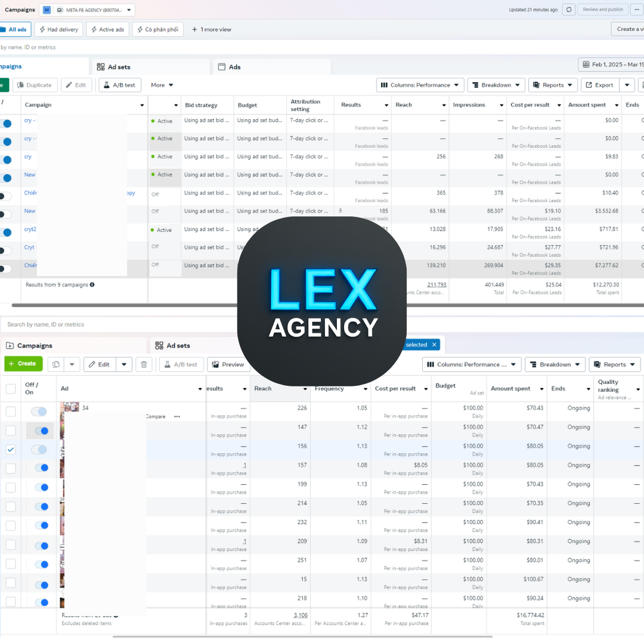This screenshot has width=644, height=644.
Task: Click the Export button
Action: tap(600, 85)
